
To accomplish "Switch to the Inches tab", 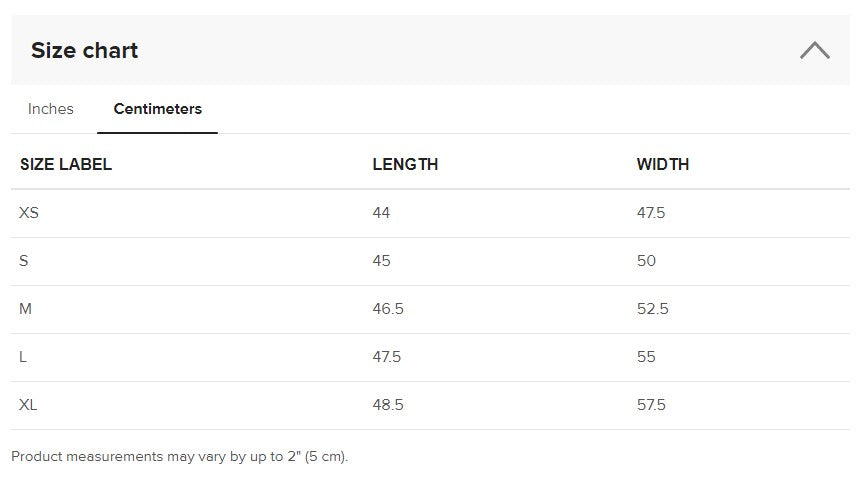I will tap(51, 109).
